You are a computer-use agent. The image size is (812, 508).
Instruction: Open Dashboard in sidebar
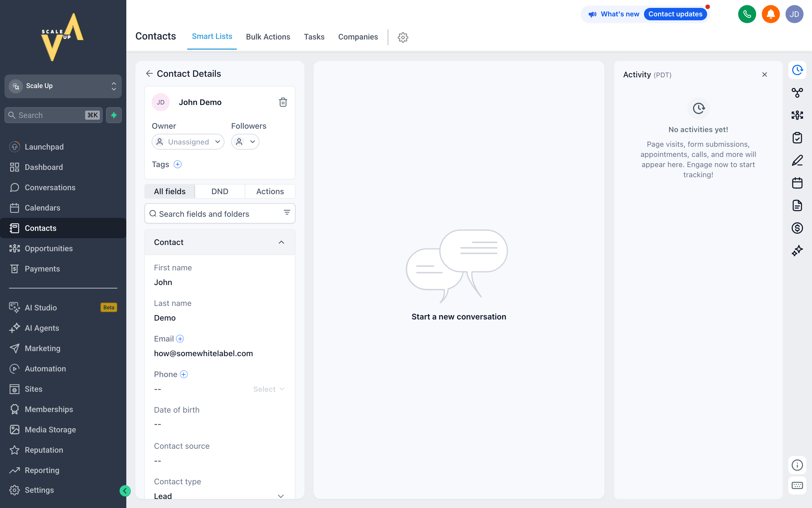point(63,167)
